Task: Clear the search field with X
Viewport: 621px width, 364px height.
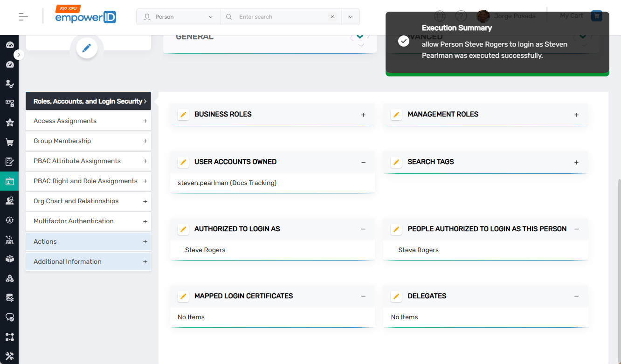Action: tap(332, 17)
